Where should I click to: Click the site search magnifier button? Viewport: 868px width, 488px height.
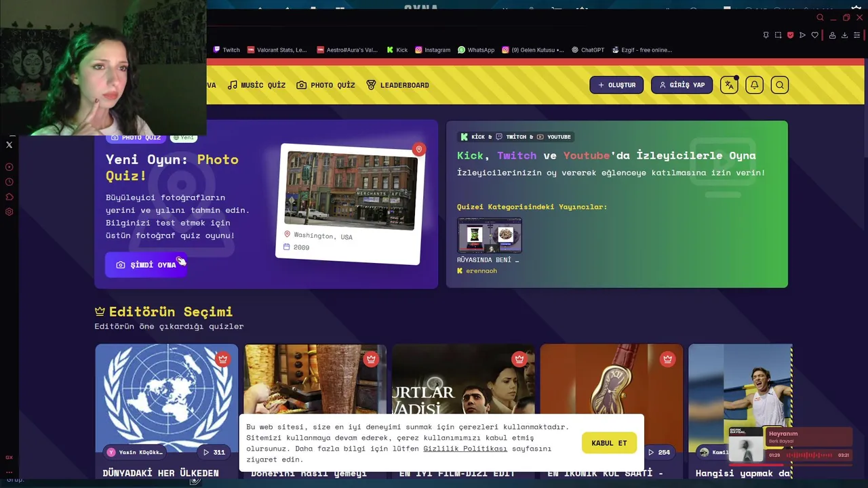(x=780, y=85)
